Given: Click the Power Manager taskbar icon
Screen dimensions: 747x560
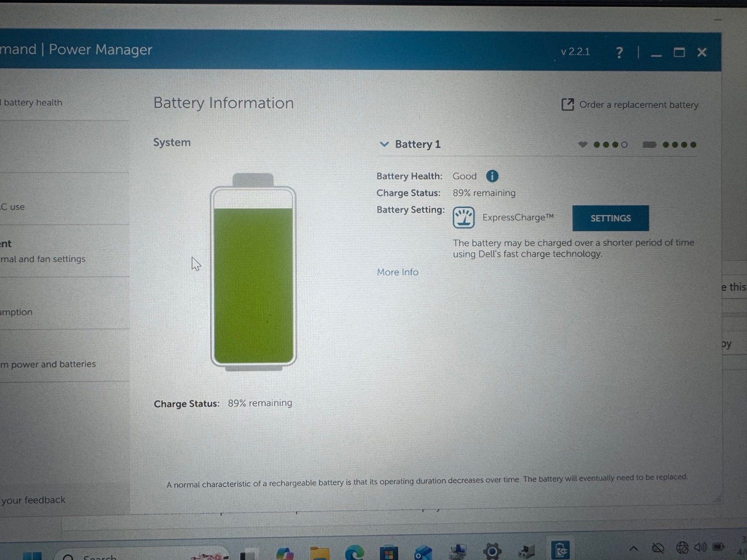Looking at the screenshot, I should (x=560, y=550).
